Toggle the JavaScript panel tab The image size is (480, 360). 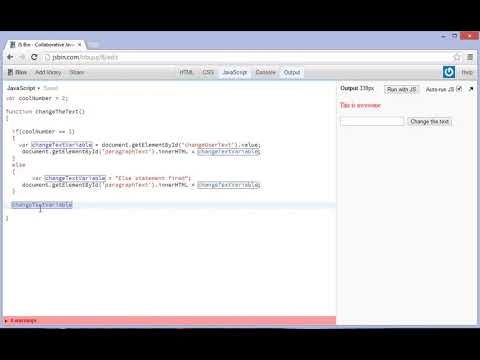[x=234, y=72]
